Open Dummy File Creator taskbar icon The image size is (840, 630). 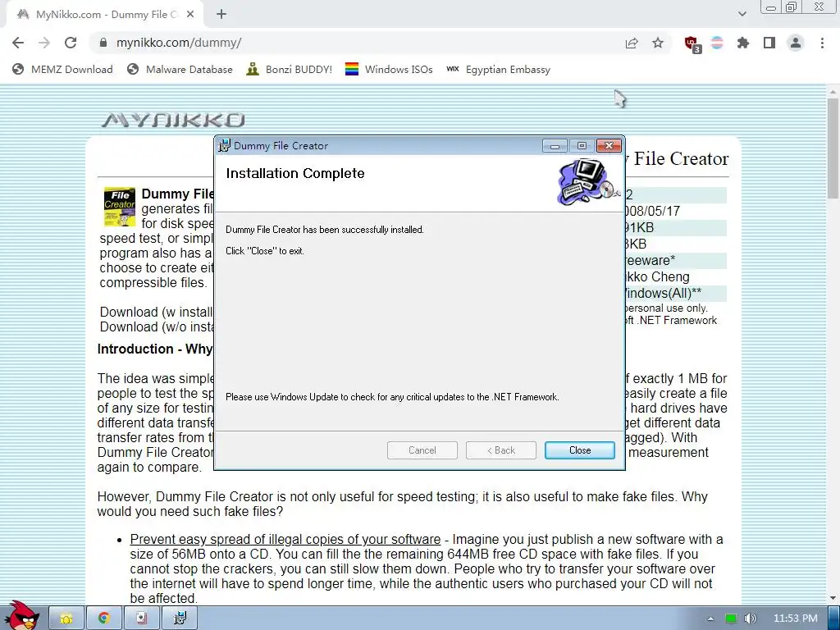pyautogui.click(x=180, y=619)
